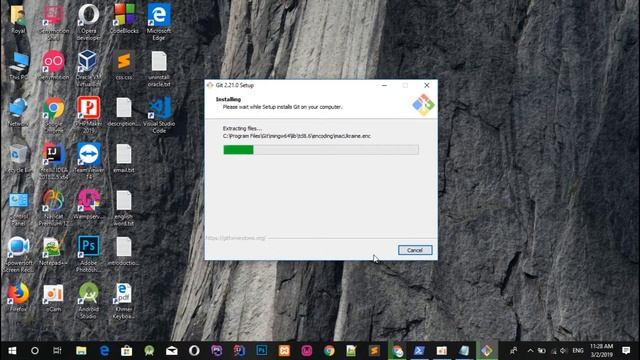Select the Visual Studio Code desktop shortcut
The height and width of the screenshot is (360, 640).
point(159,115)
